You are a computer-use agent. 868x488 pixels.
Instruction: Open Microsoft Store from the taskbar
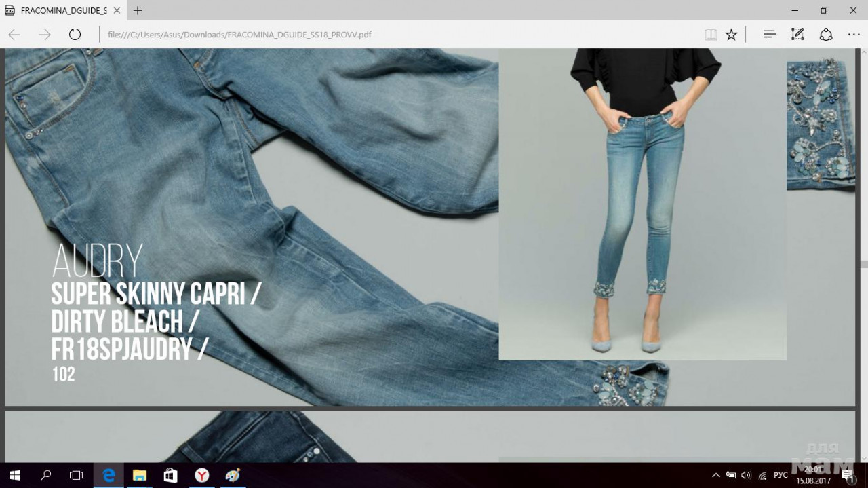coord(171,475)
